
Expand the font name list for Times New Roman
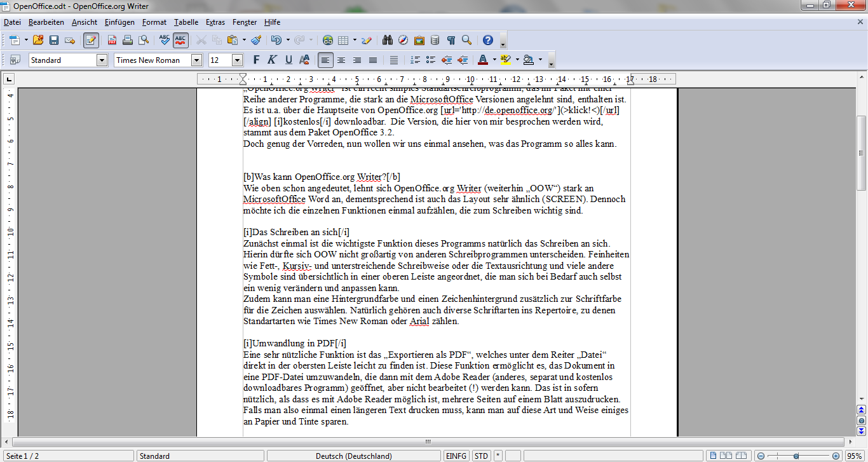coord(196,60)
